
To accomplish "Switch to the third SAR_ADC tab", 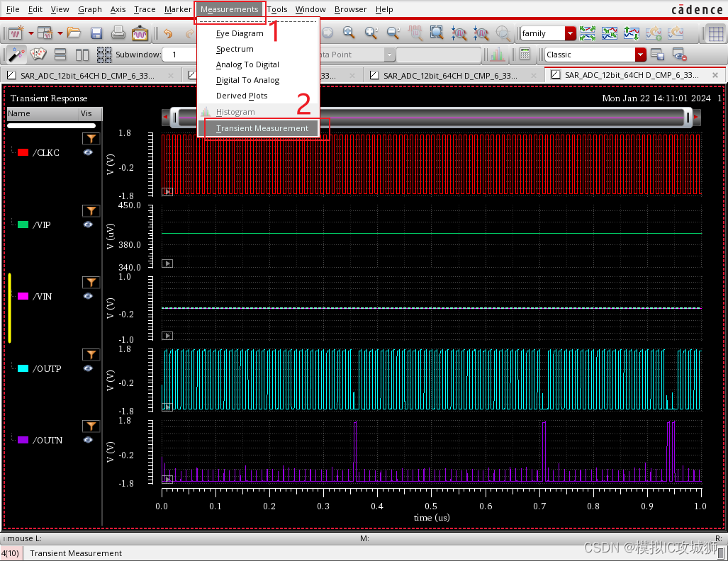I will coord(454,75).
